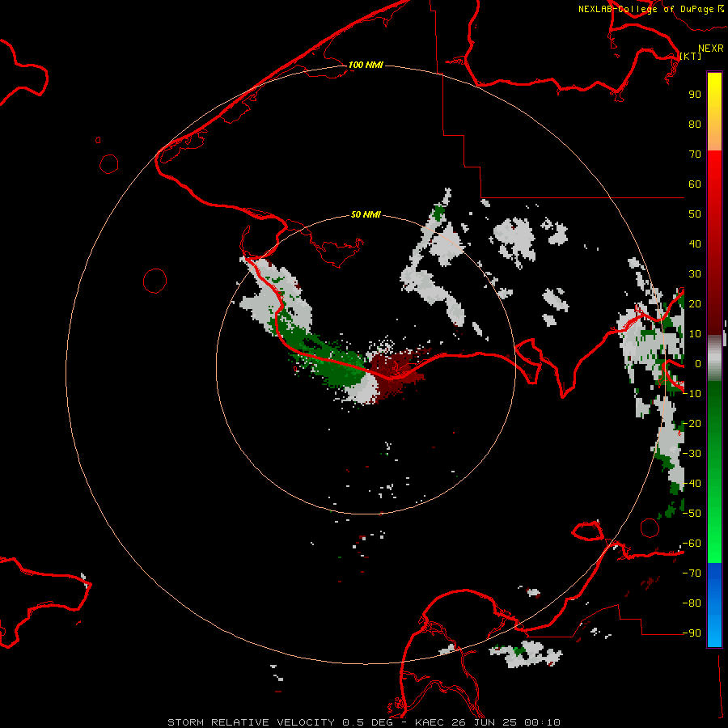Click the "100 NMI" range ring label
This screenshot has height=728, width=728.
tap(366, 65)
